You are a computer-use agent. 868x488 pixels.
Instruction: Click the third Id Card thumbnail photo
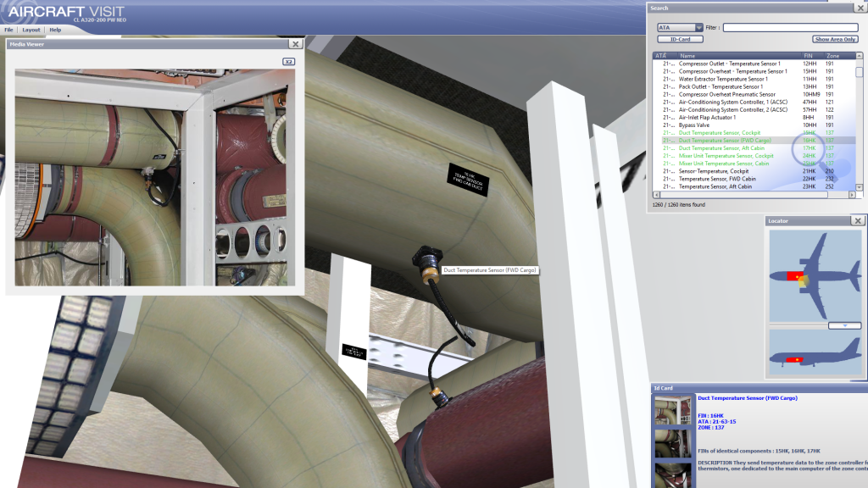(672, 474)
